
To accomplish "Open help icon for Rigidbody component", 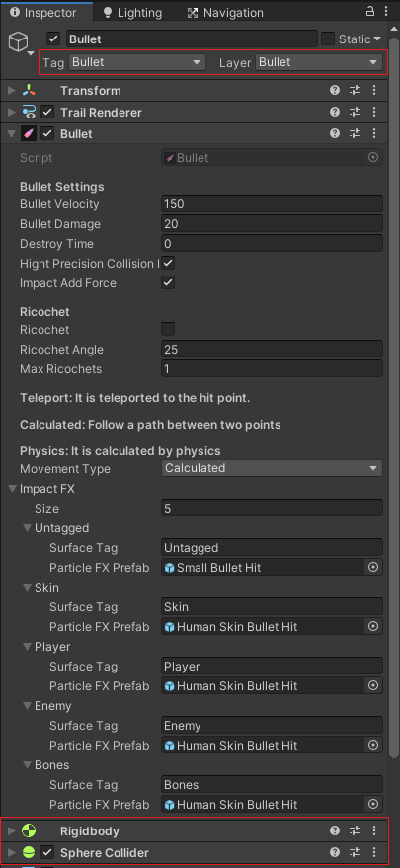I will click(335, 830).
